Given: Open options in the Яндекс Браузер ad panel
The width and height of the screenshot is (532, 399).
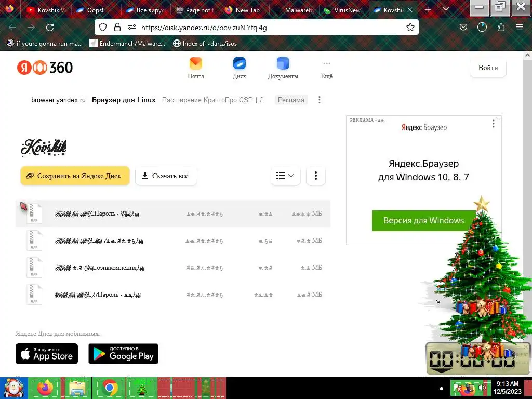Looking at the screenshot, I should click(x=494, y=124).
